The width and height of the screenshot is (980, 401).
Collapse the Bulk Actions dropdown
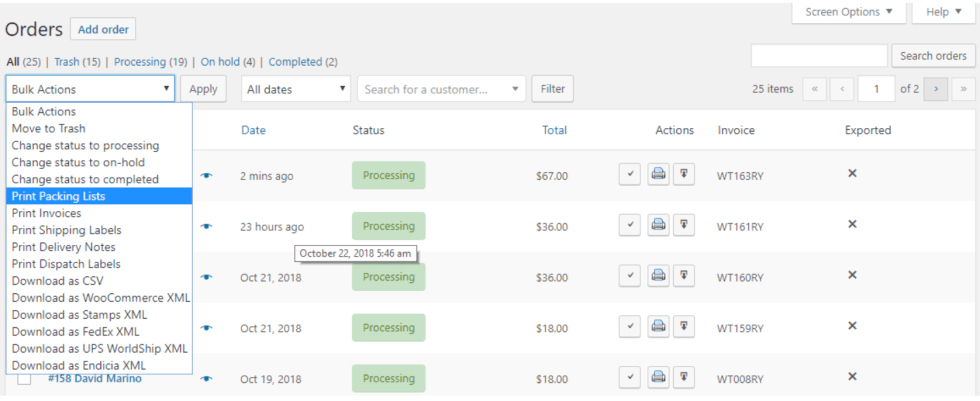[91, 89]
